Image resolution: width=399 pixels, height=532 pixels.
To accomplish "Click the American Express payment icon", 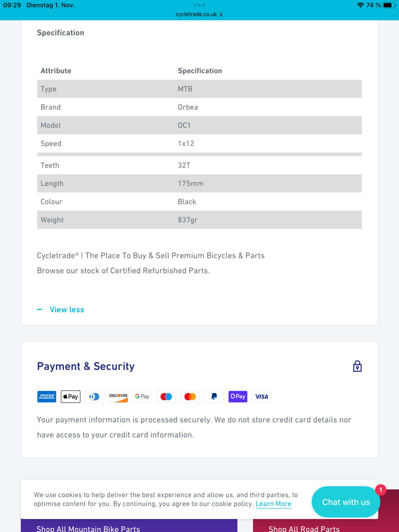I will (47, 396).
